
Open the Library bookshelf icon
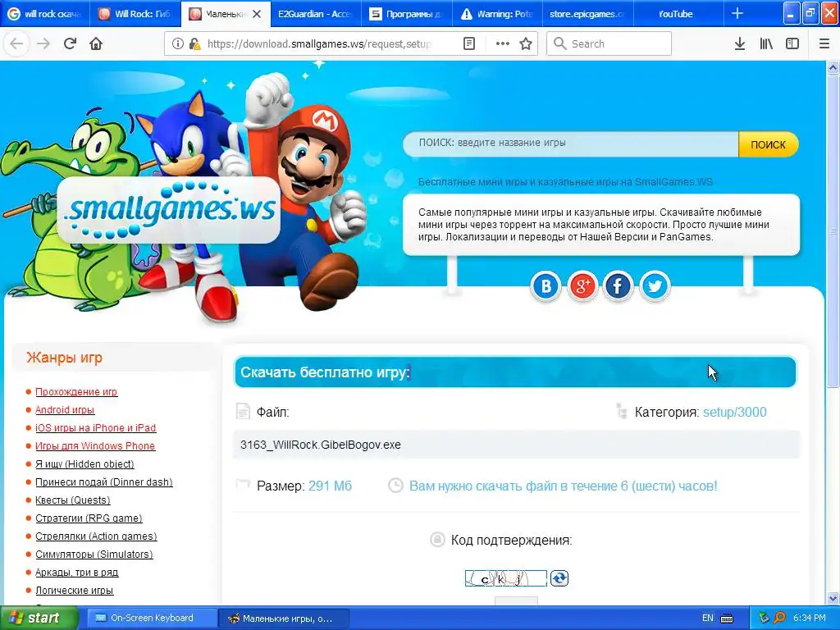tap(766, 43)
